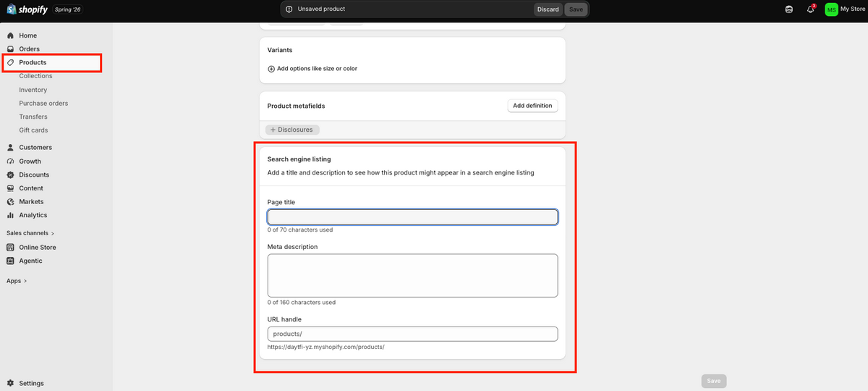Open Purchase orders in sidebar
Image resolution: width=868 pixels, height=391 pixels.
point(43,104)
